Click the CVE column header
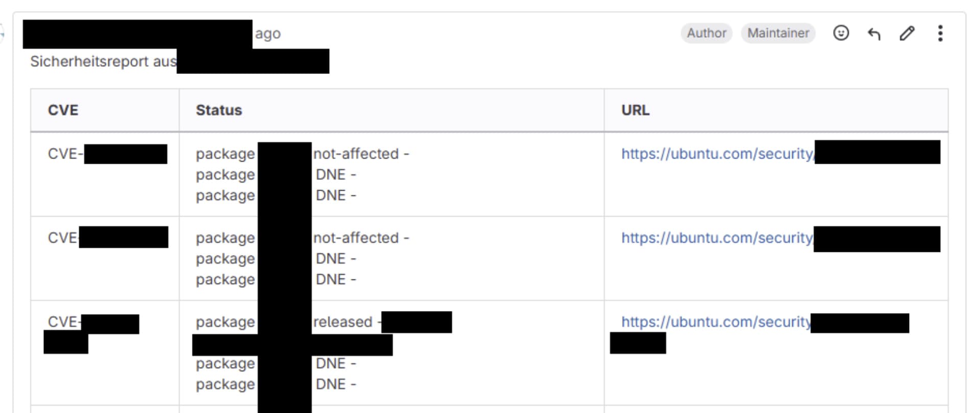The height and width of the screenshot is (413, 980). coord(63,110)
